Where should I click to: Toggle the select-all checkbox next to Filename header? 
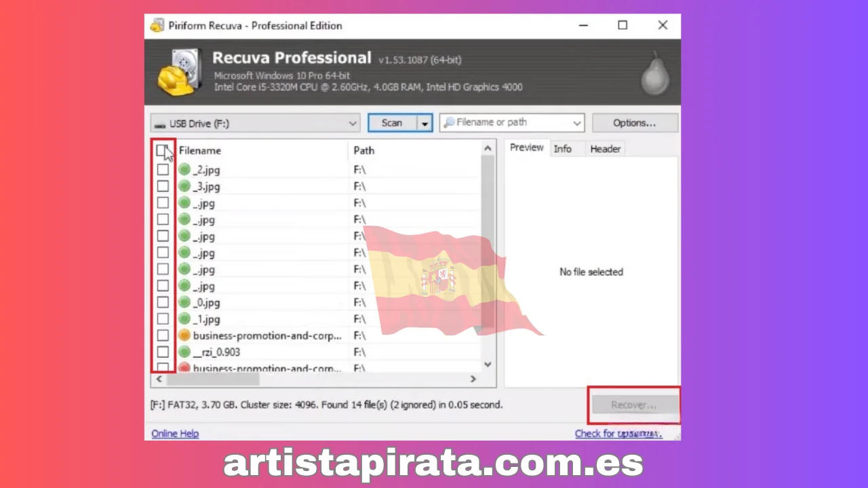tap(162, 150)
